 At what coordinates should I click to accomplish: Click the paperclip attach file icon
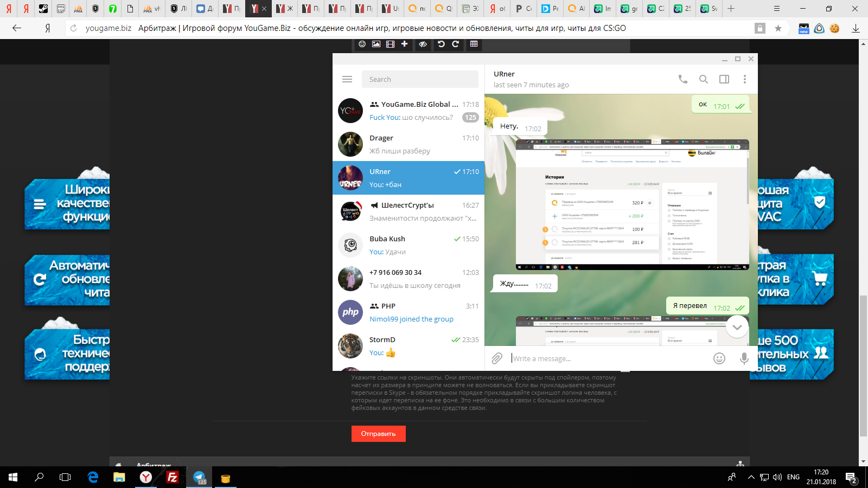pos(497,358)
